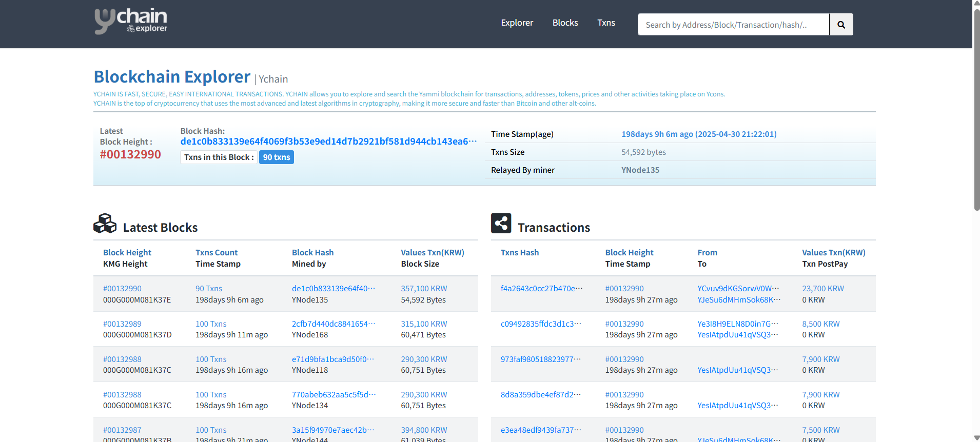The width and height of the screenshot is (980, 442).
Task: Open the Explorer menu item
Action: [x=517, y=23]
